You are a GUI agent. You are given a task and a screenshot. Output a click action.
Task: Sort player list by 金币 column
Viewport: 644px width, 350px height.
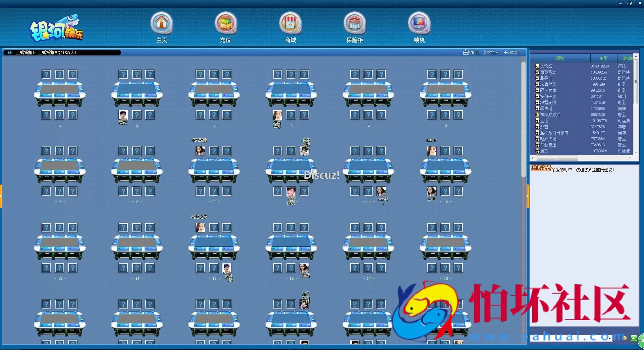point(603,58)
